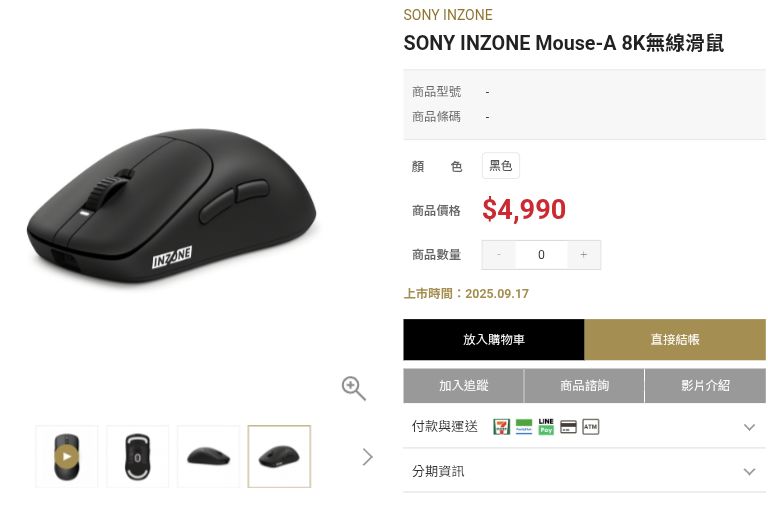Screen dimensions: 768x505
Task: Expand the 分期資訊 section chevron
Action: point(749,471)
